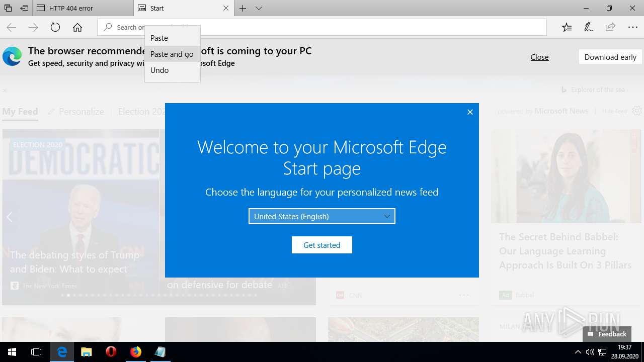The height and width of the screenshot is (362, 644).
Task: Click the browser Back arrow
Action: pos(12,27)
